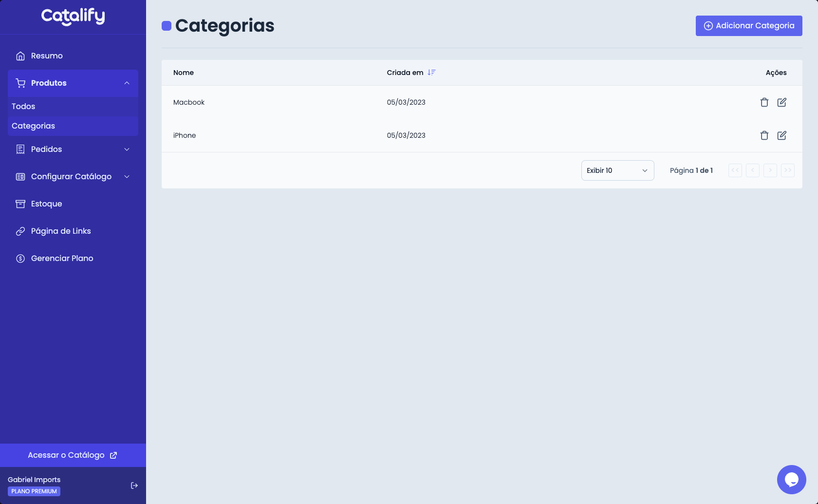This screenshot has height=504, width=818.
Task: Click the plus icon in Adicionar Categoria
Action: tap(708, 26)
